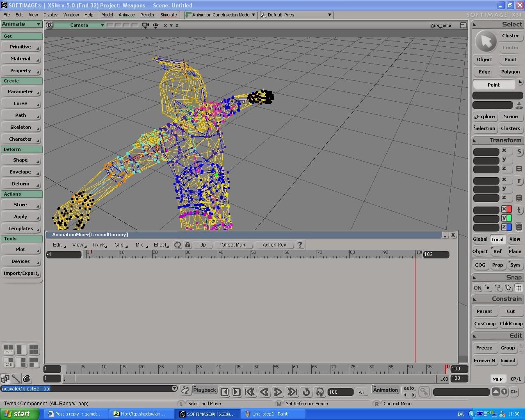Click the eye visibility icon in viewport bar
Viewport: 525px width, 420px height.
[x=156, y=25]
